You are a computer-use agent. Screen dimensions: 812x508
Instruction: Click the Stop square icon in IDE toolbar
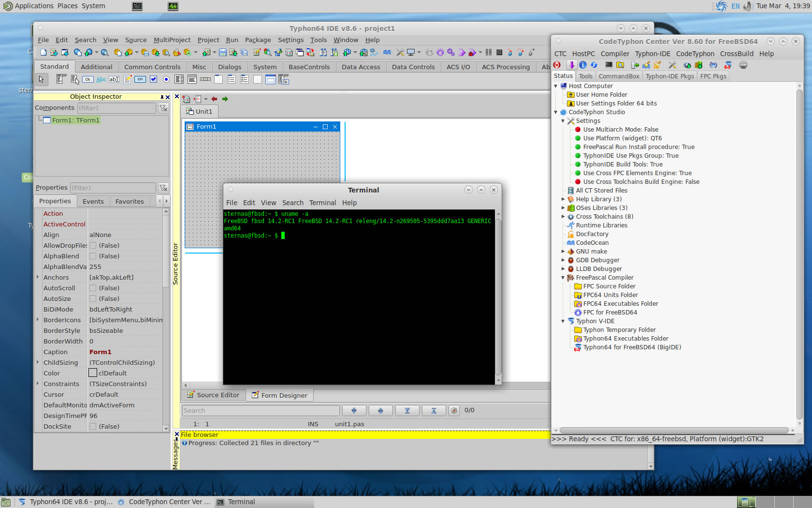[x=499, y=52]
